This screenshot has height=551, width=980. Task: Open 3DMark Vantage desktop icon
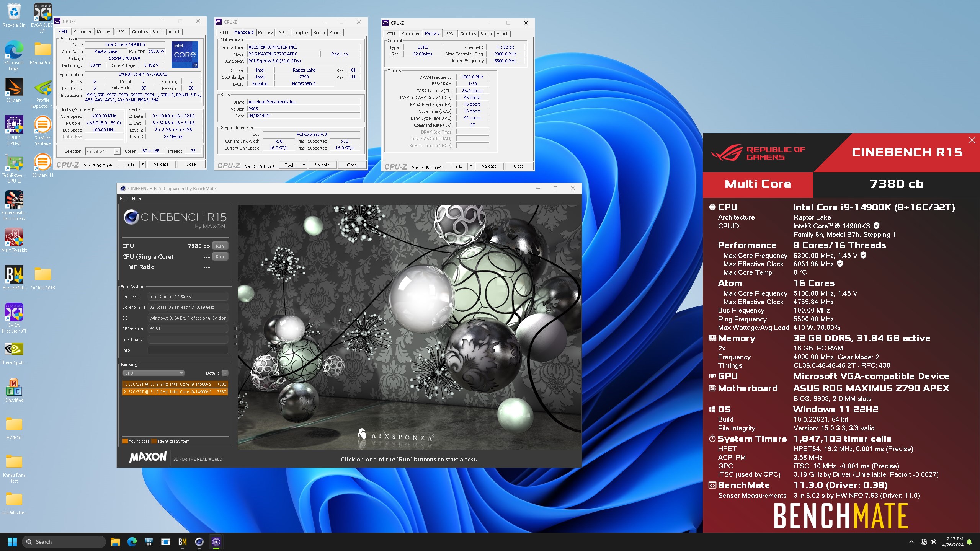pyautogui.click(x=42, y=131)
